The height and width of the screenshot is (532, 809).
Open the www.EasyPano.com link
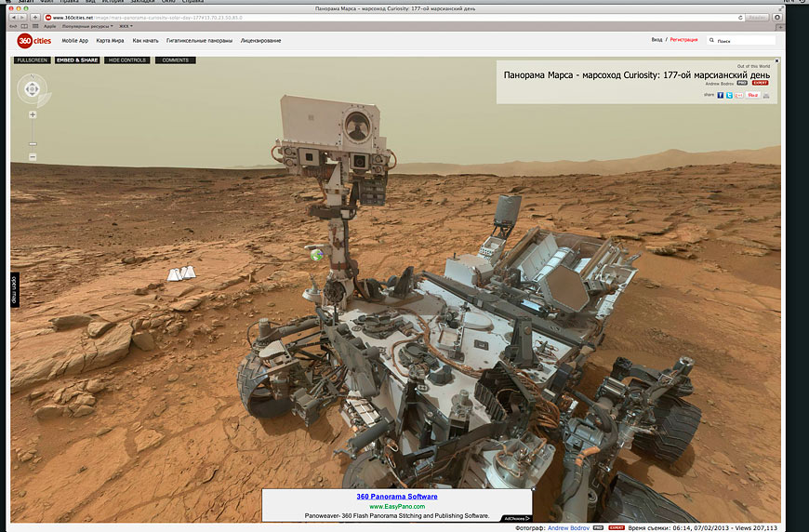(x=397, y=507)
